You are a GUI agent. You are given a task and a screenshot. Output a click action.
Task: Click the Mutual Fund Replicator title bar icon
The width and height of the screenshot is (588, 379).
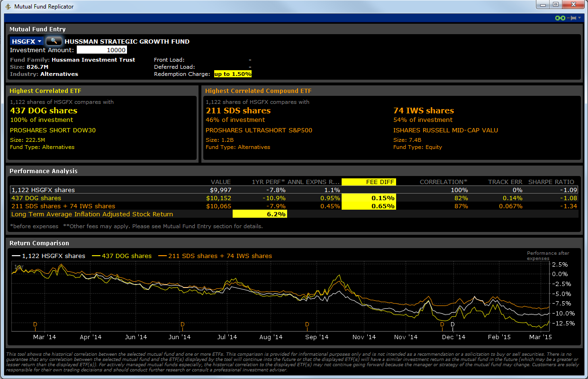pyautogui.click(x=8, y=7)
